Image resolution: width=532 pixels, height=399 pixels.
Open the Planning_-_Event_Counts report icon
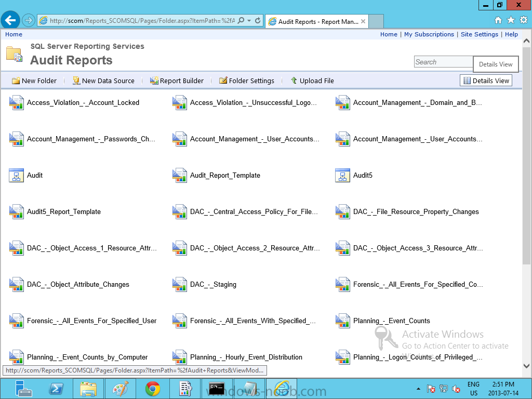[342, 321]
